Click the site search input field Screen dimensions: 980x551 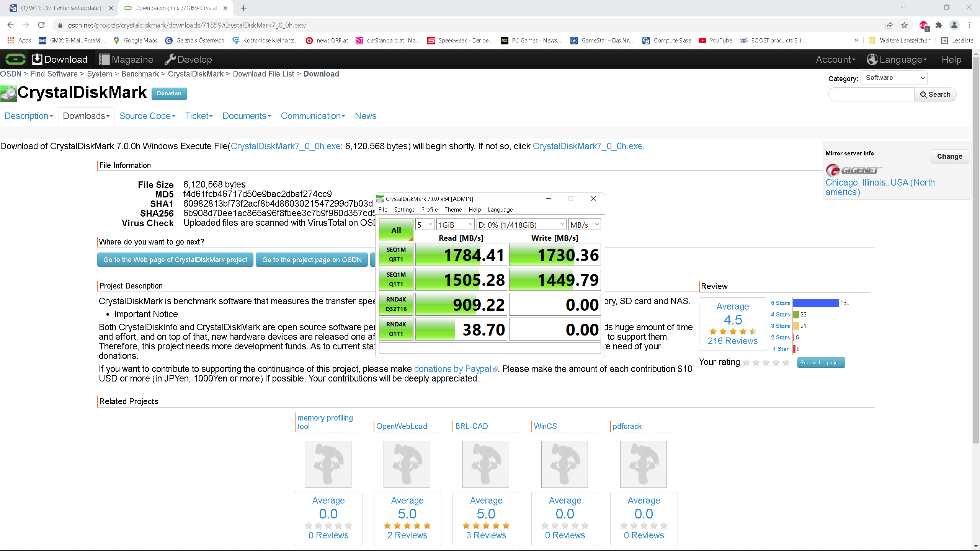pos(871,95)
